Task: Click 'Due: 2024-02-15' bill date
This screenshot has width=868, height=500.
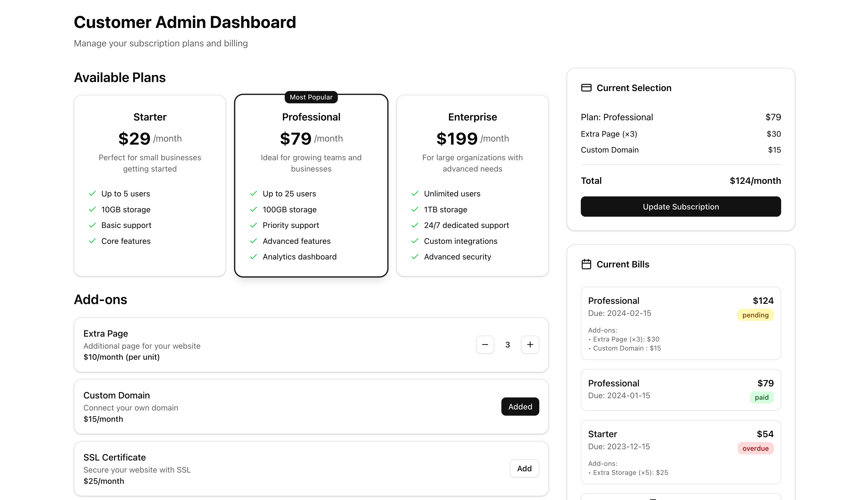Action: click(x=619, y=313)
